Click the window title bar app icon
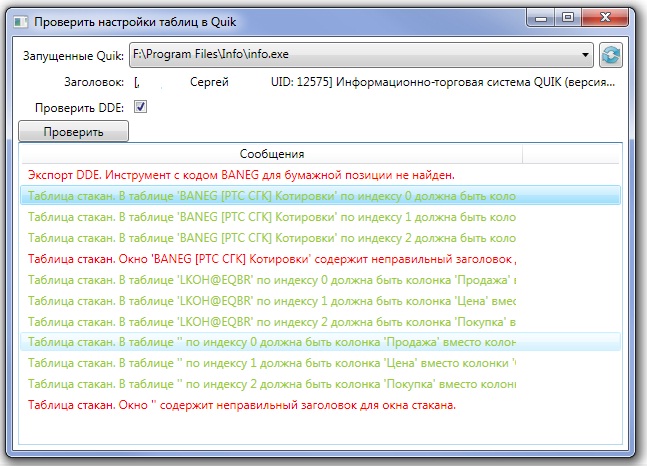The image size is (647, 466). (21, 21)
